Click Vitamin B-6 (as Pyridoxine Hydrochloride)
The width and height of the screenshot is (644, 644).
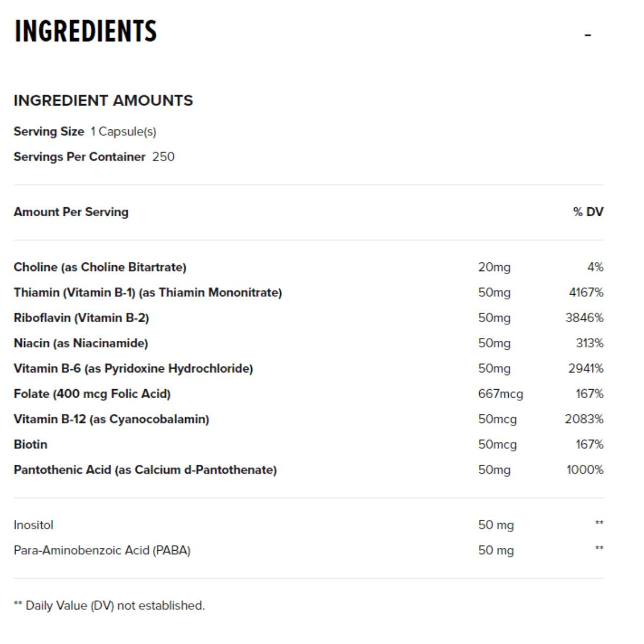(133, 368)
